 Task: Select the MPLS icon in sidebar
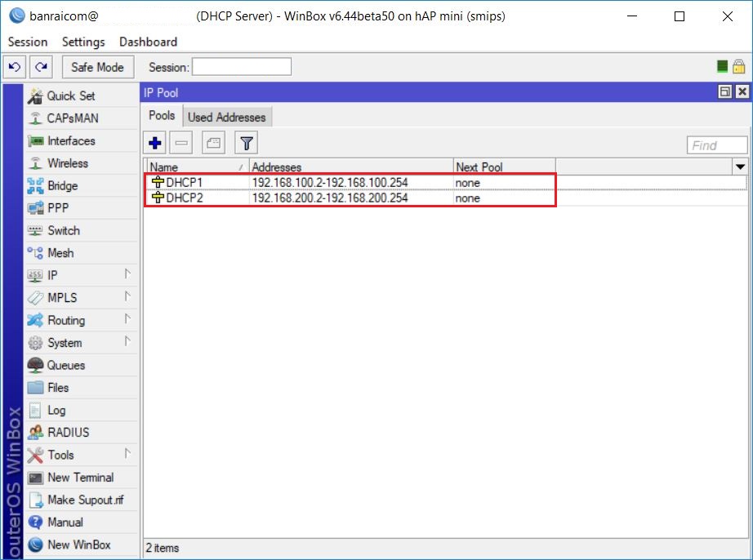click(x=35, y=298)
